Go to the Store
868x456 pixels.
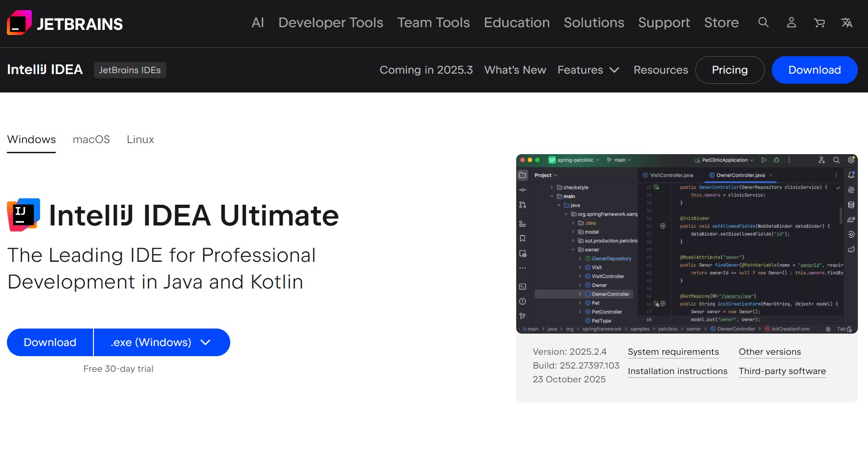tap(722, 23)
